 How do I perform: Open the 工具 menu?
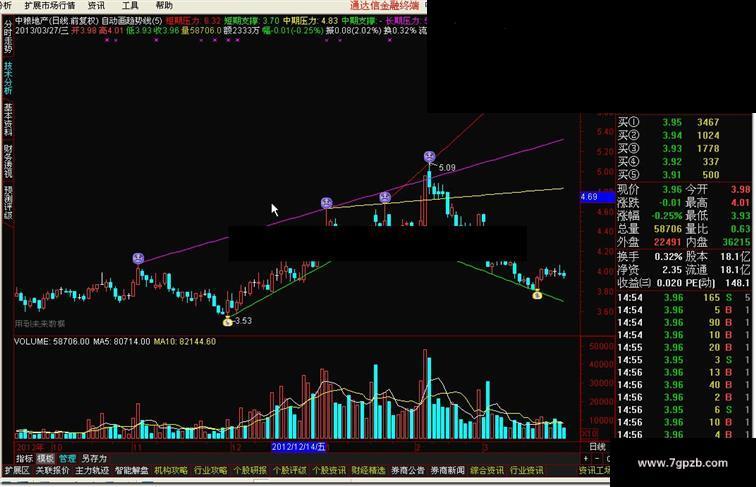pyautogui.click(x=130, y=5)
